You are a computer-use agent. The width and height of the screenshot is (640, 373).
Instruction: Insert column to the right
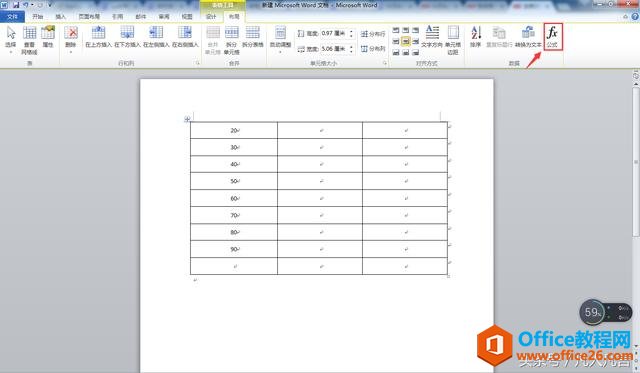[x=185, y=37]
